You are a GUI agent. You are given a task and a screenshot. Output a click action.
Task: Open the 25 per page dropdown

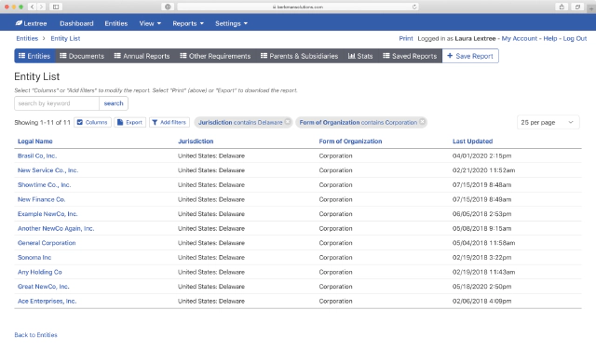click(x=549, y=122)
